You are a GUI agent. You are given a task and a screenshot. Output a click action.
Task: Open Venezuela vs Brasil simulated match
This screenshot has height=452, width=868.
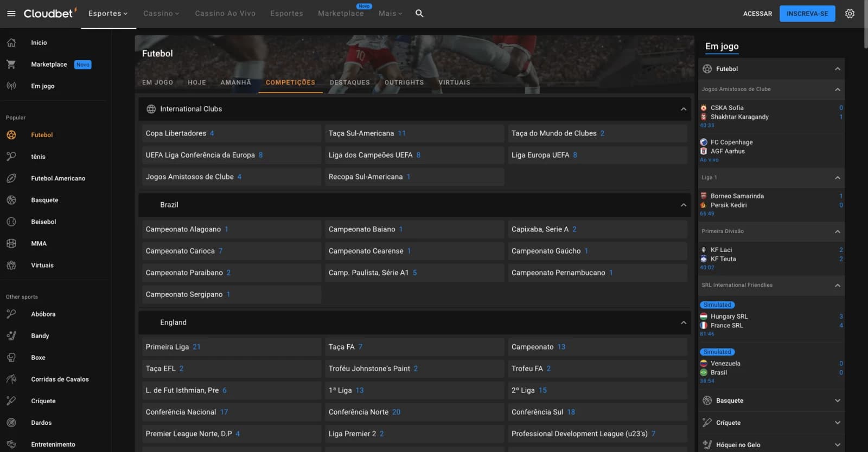point(771,367)
